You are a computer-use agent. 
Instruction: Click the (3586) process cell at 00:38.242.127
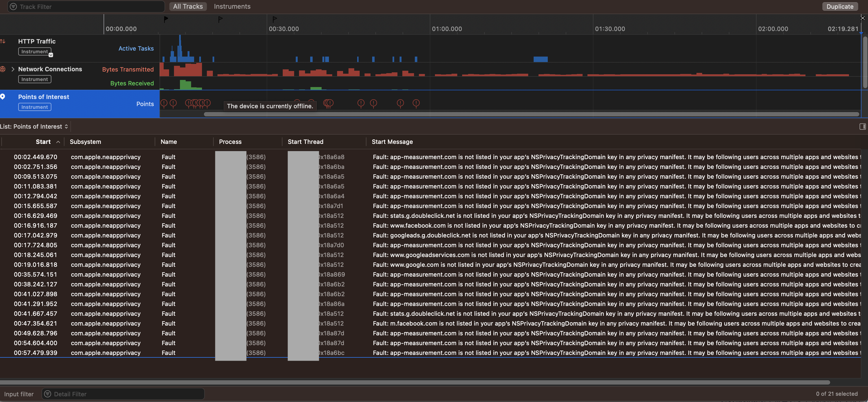click(x=256, y=284)
